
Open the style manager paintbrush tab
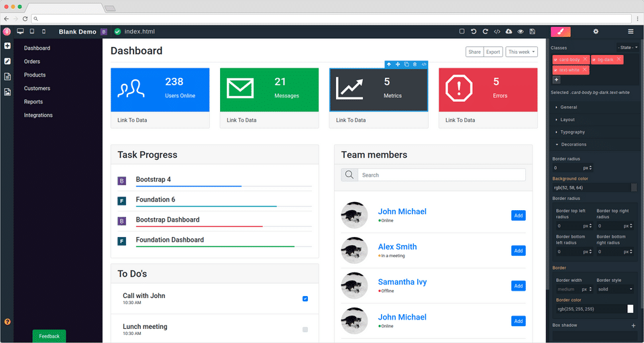pos(561,32)
